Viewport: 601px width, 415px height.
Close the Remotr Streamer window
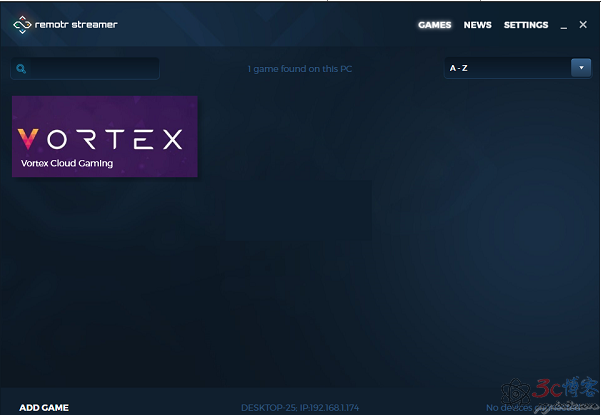click(583, 25)
